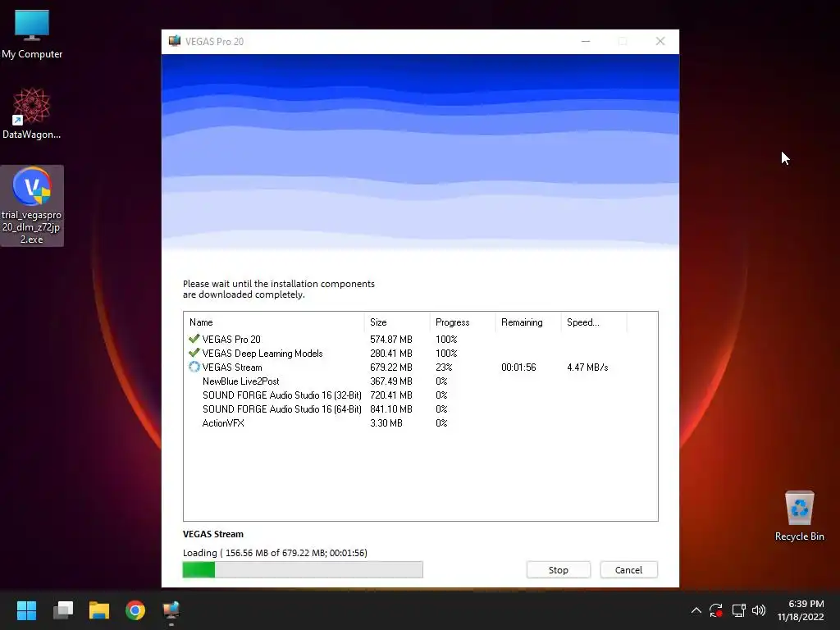The width and height of the screenshot is (840, 630).
Task: Click the 00:01:56 remaining time cell
Action: [x=518, y=367]
